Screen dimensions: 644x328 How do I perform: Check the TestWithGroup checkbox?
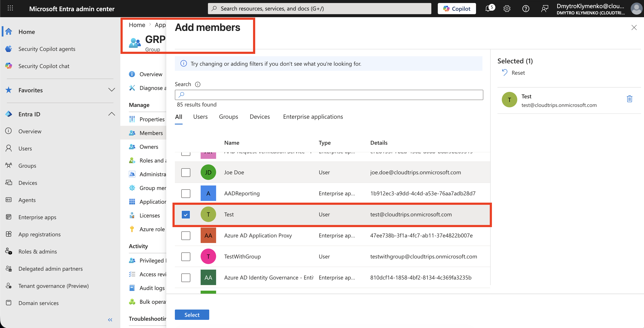(186, 256)
